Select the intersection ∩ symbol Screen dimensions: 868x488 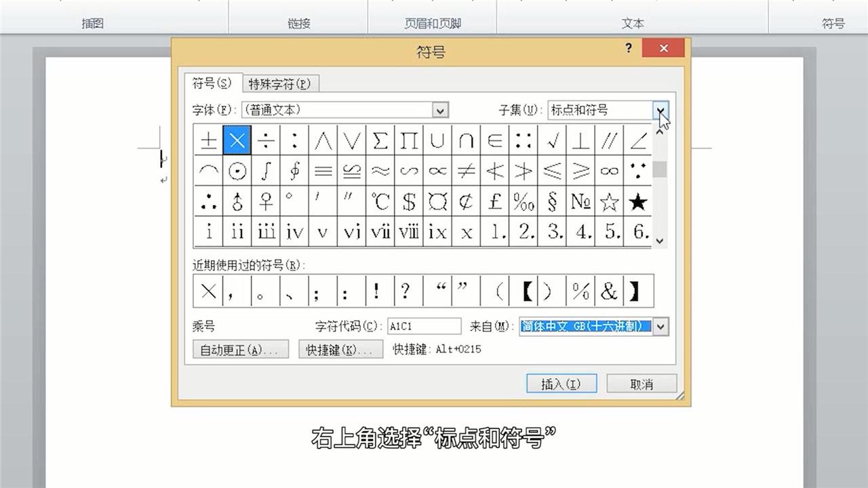click(466, 140)
